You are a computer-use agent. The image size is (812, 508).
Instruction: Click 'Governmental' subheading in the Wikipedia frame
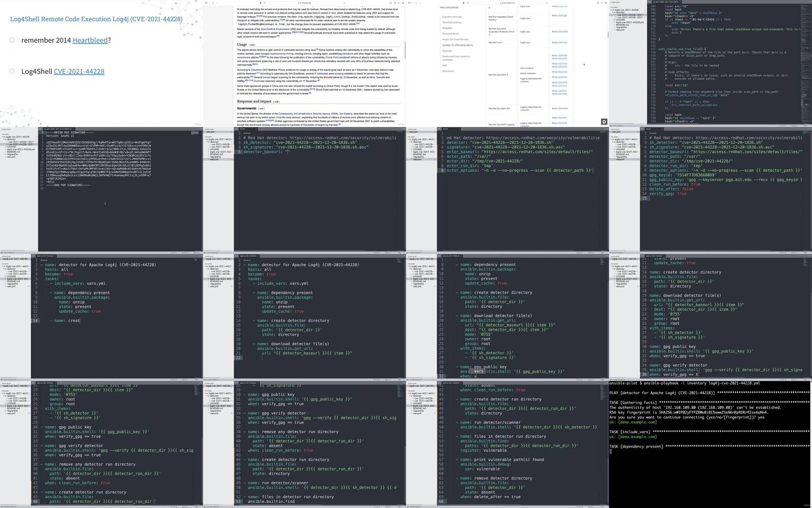(247, 108)
